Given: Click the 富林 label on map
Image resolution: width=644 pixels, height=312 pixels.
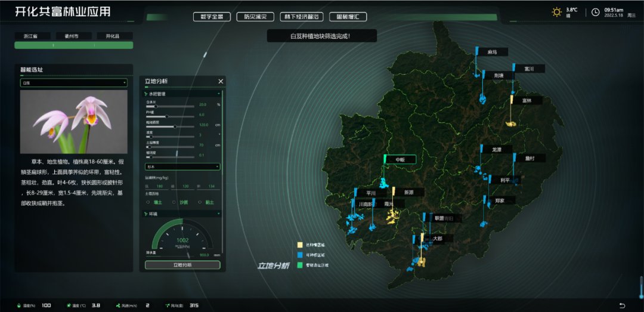Looking at the screenshot, I should [527, 100].
